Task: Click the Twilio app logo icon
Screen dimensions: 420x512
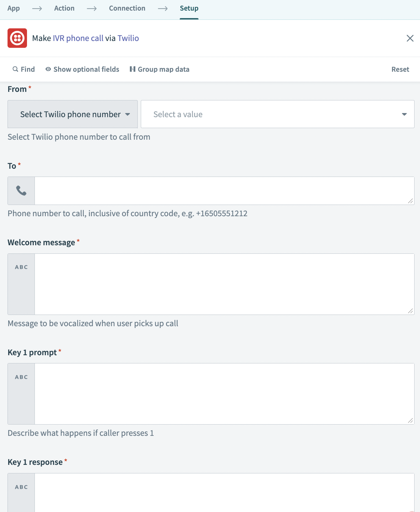Action: [17, 38]
